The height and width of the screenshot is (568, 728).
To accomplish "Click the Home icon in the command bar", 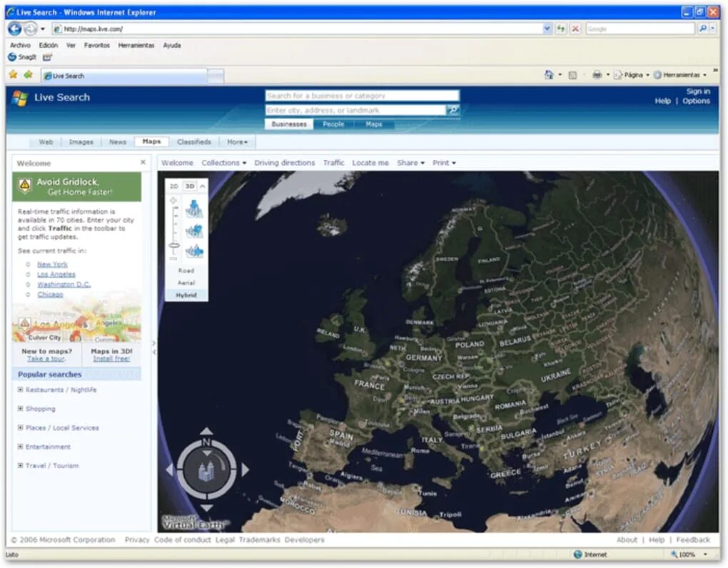I will click(549, 75).
